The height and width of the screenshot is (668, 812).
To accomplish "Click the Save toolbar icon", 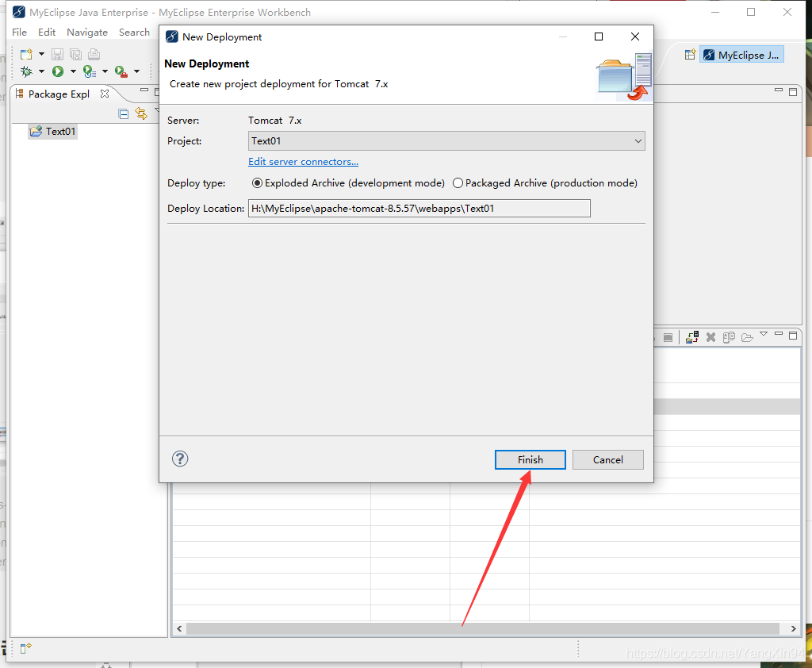I will [57, 54].
